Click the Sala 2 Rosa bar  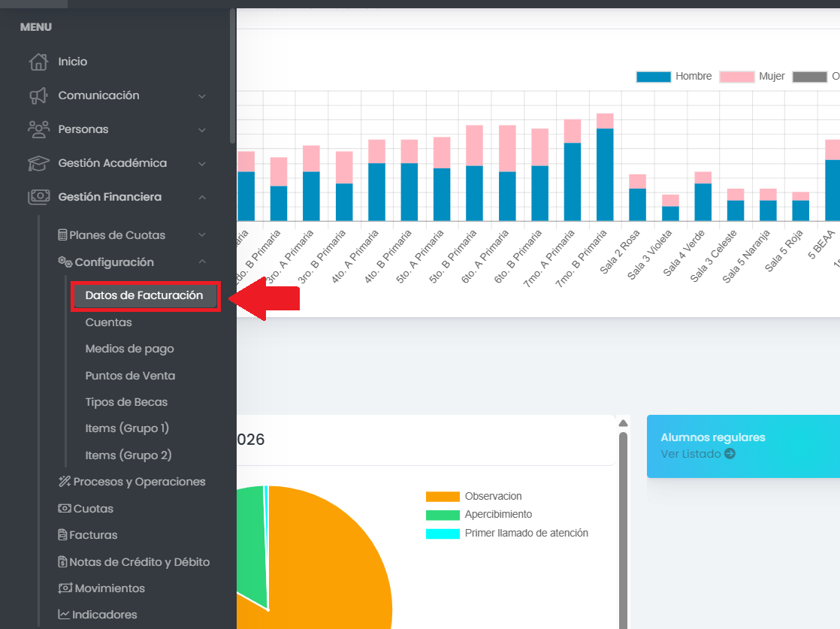[637, 198]
